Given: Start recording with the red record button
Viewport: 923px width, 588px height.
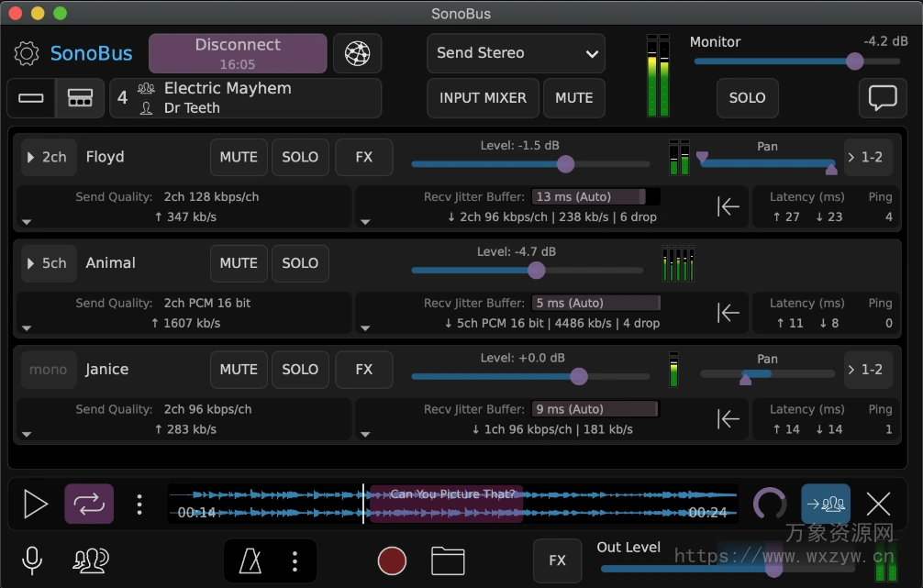Looking at the screenshot, I should (x=392, y=560).
